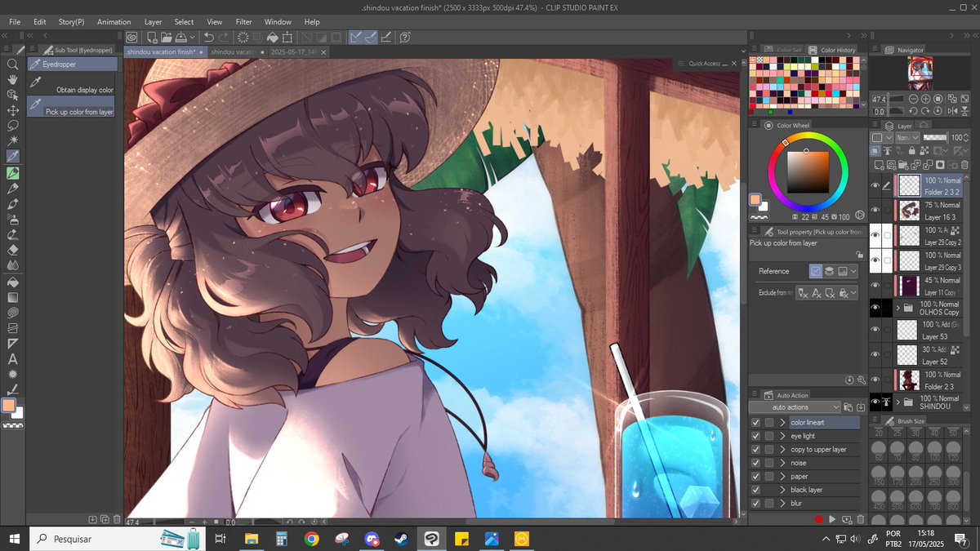The width and height of the screenshot is (980, 551).
Task: Uncheck the noise auto action
Action: pos(755,463)
